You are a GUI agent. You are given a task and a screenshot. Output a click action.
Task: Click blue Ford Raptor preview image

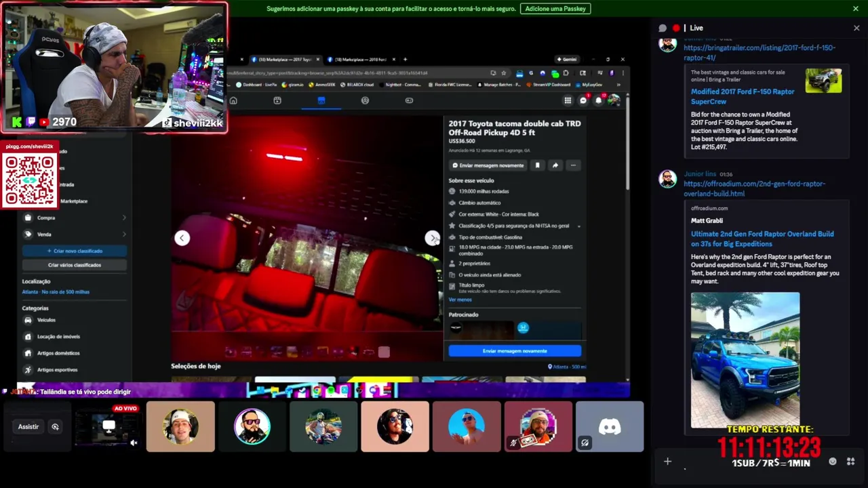pos(745,360)
